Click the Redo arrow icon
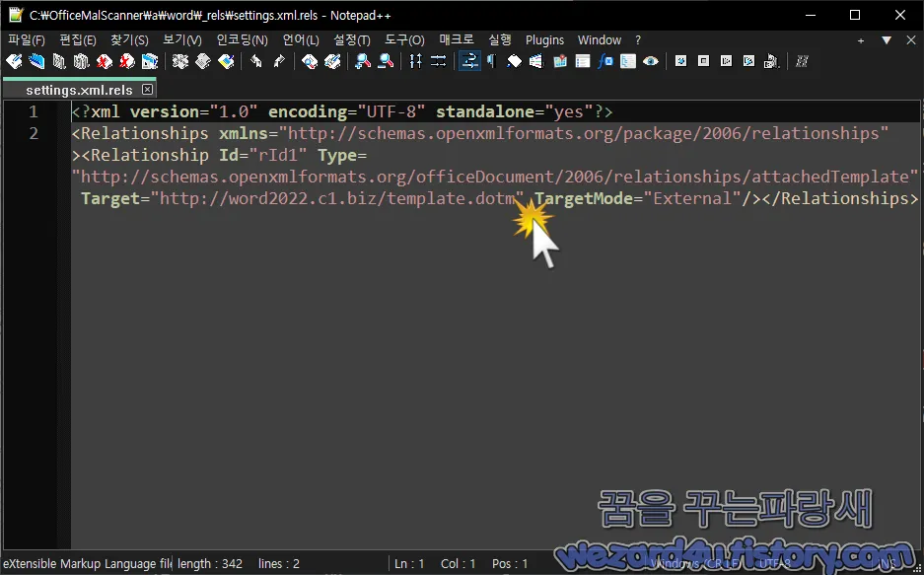 pos(279,61)
